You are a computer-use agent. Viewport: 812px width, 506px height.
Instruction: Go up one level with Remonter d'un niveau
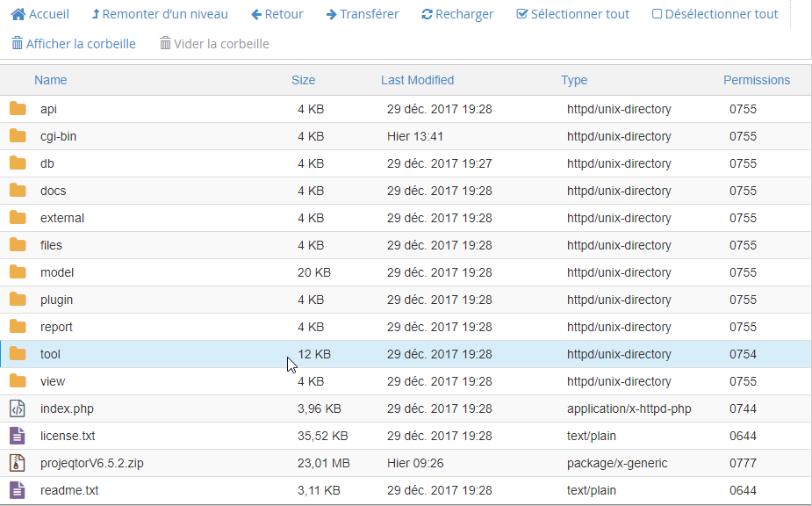159,14
